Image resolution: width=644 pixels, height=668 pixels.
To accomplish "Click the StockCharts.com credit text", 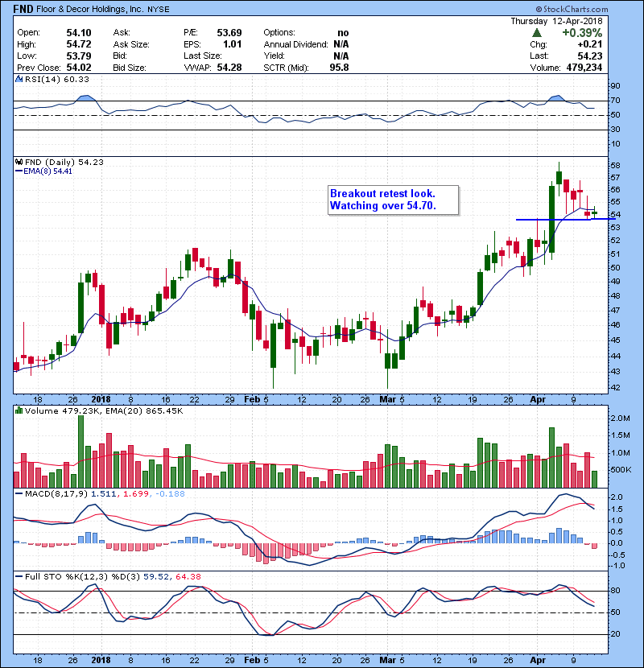I will [572, 9].
